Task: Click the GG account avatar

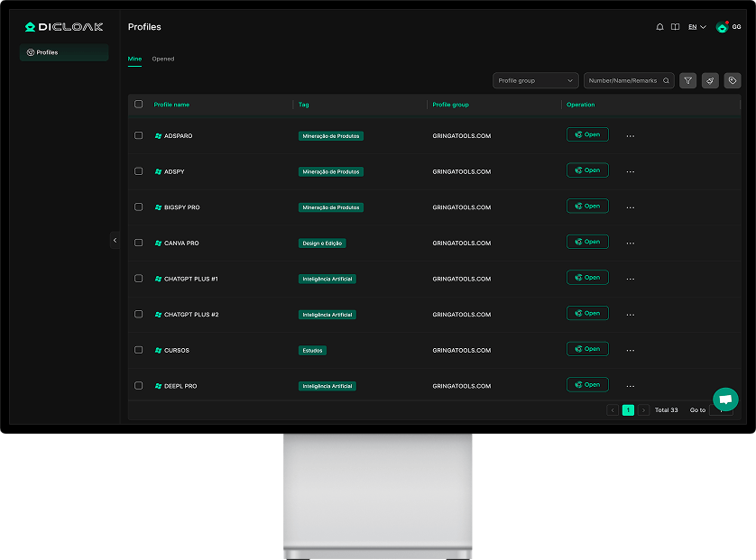Action: [x=722, y=27]
